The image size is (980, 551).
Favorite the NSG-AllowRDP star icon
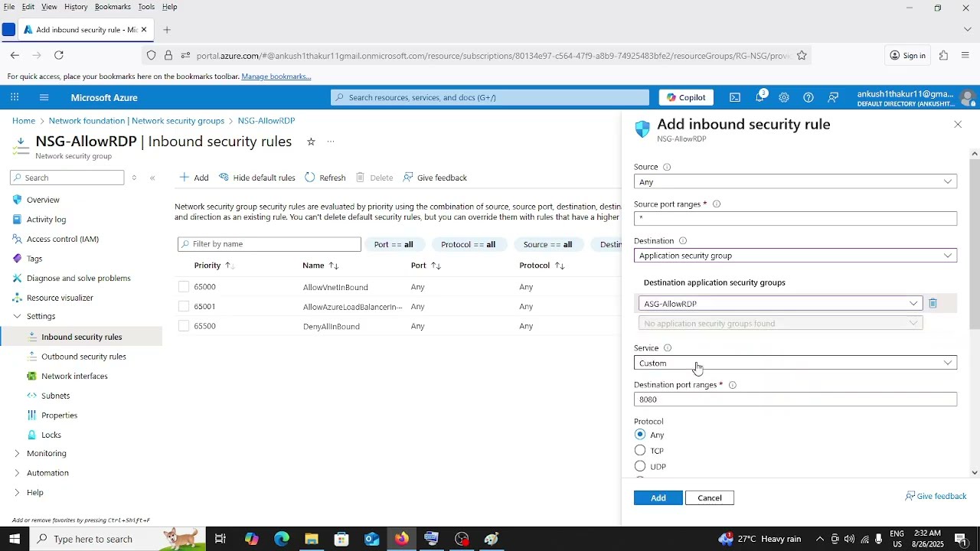[x=311, y=142]
